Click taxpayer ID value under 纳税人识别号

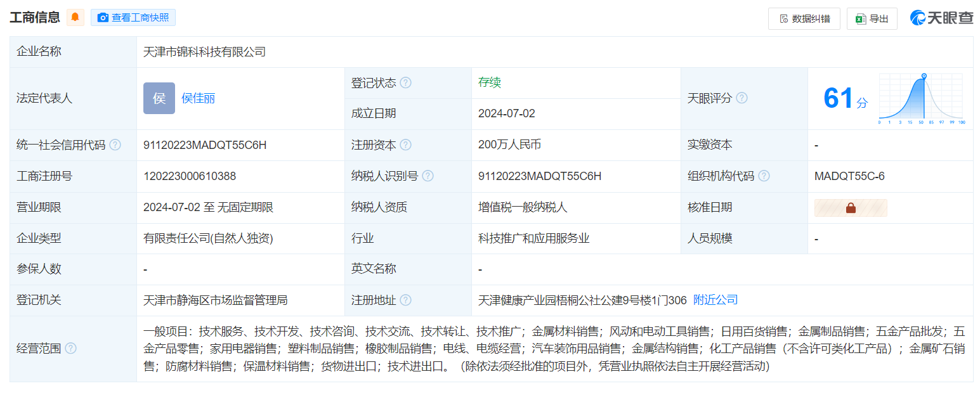click(540, 176)
